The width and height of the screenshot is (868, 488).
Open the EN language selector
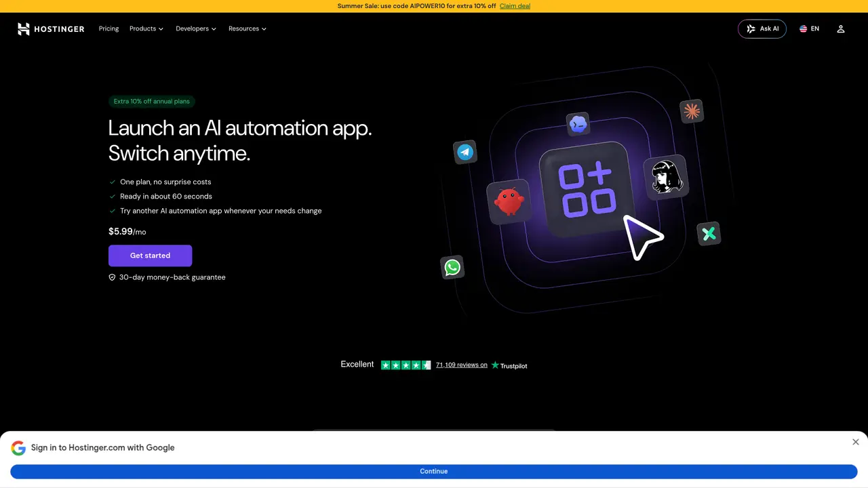[809, 29]
